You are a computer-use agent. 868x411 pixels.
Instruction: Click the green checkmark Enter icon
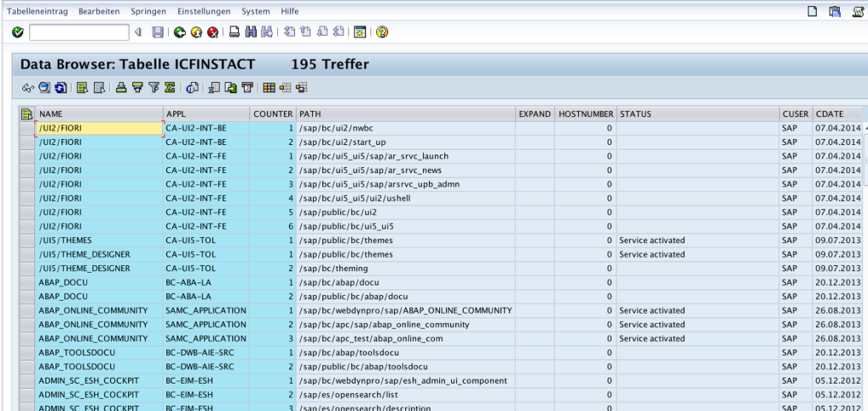click(18, 32)
